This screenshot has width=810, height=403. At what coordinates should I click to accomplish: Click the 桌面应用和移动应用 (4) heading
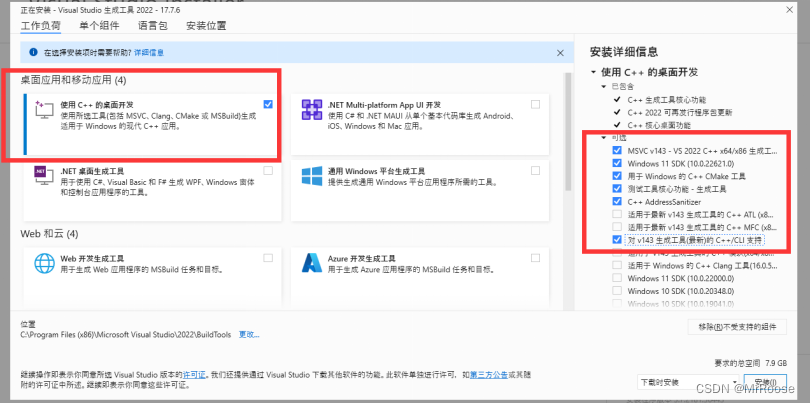73,80
